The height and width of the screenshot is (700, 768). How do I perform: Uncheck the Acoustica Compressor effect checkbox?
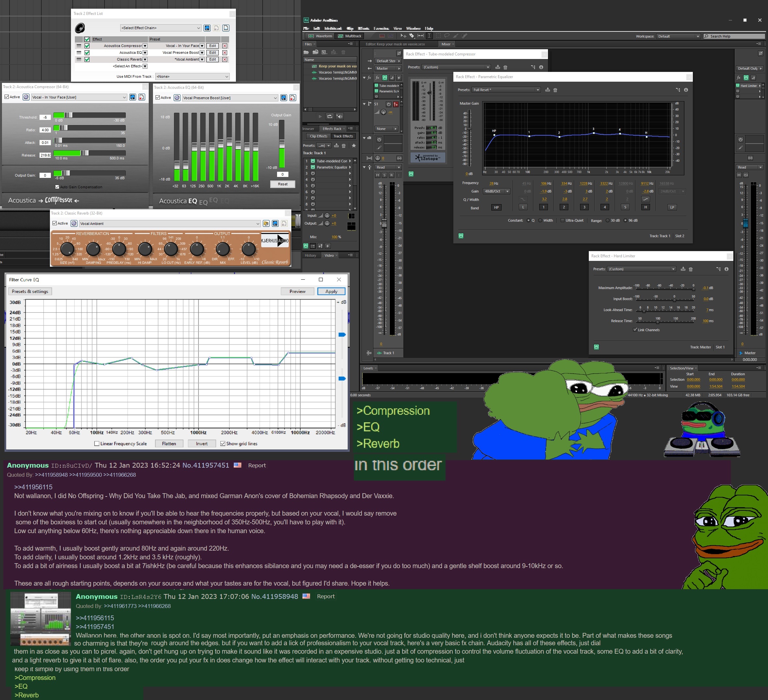(x=87, y=46)
